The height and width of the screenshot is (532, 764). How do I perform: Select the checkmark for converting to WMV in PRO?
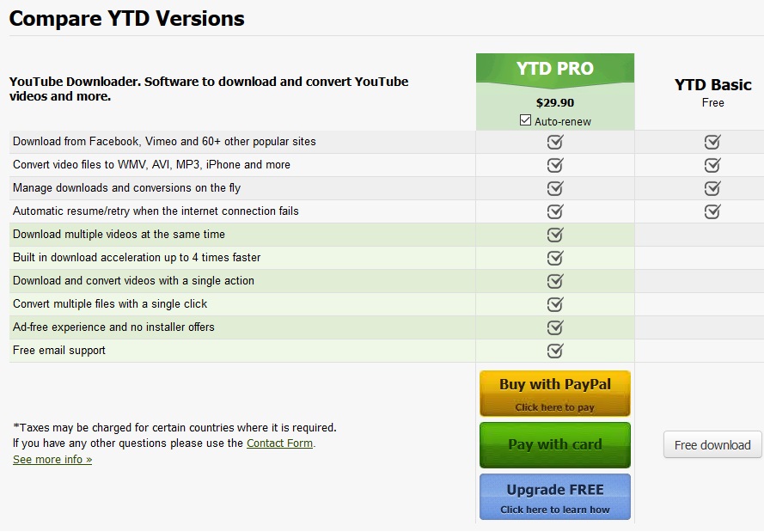pyautogui.click(x=554, y=164)
